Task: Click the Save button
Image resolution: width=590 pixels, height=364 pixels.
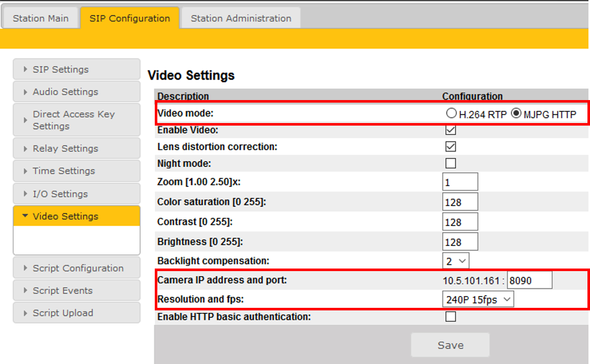Action: [x=450, y=346]
